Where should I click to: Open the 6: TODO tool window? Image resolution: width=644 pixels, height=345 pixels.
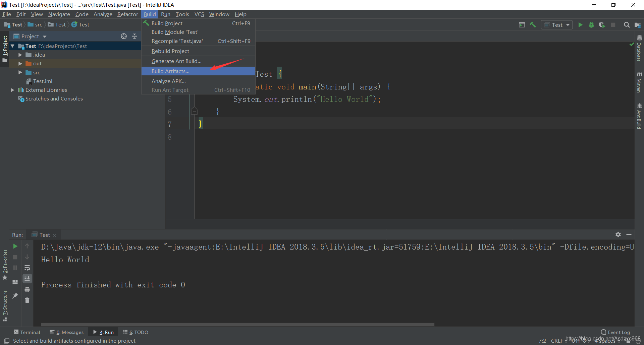(136, 332)
